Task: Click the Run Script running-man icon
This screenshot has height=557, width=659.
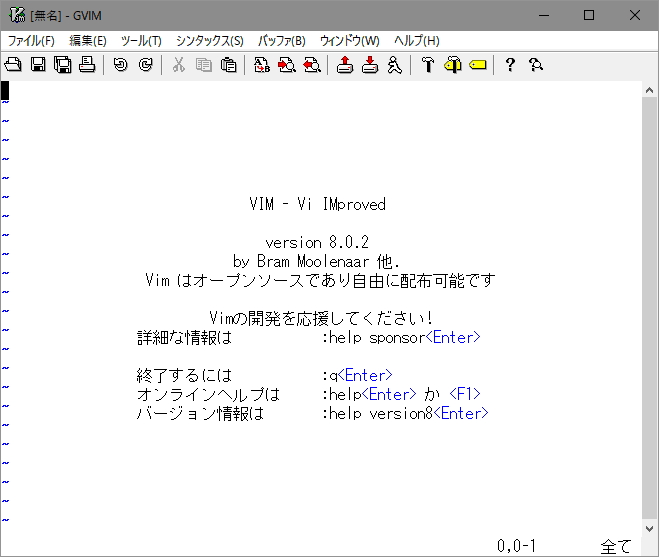Action: [394, 65]
